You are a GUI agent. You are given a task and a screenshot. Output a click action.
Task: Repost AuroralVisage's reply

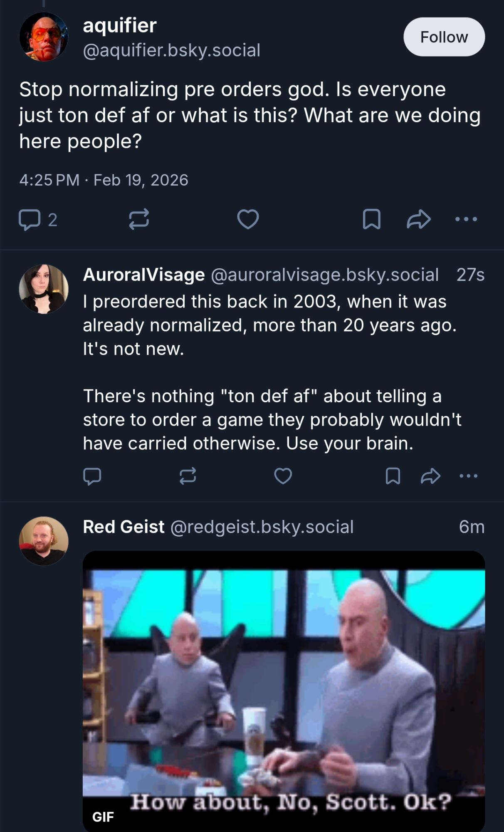[188, 476]
